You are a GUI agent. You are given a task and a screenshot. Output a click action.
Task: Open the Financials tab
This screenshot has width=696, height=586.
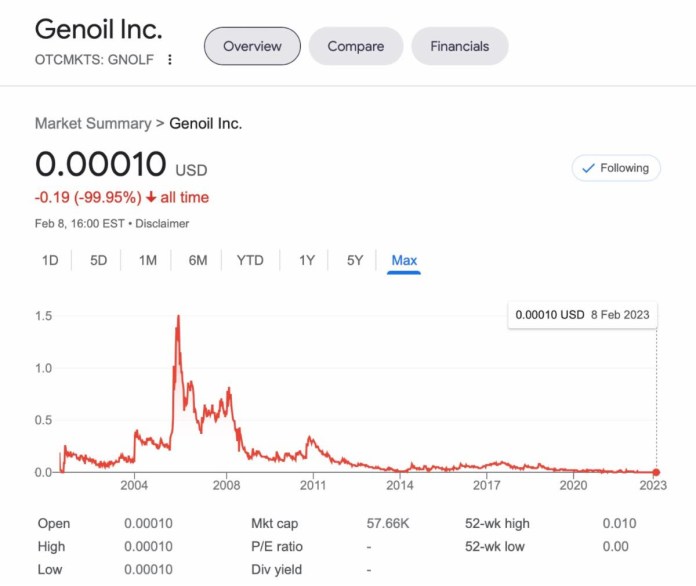pyautogui.click(x=459, y=46)
